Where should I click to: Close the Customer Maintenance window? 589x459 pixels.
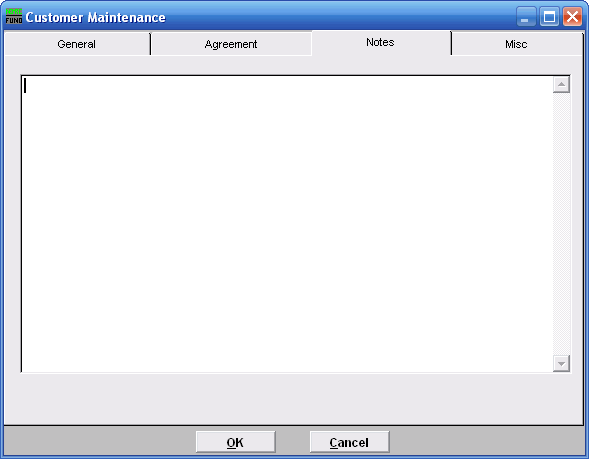click(x=572, y=17)
